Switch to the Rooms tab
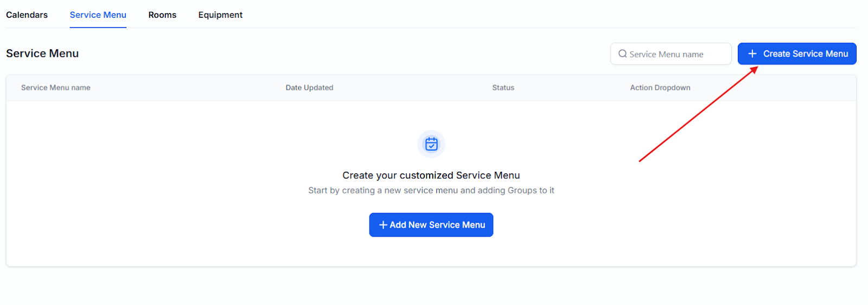868x305 pixels. click(162, 15)
